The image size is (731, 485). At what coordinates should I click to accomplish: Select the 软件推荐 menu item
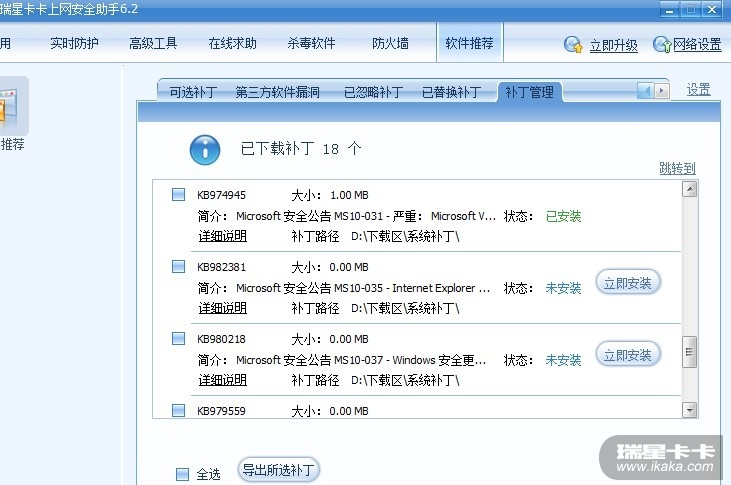(x=469, y=43)
